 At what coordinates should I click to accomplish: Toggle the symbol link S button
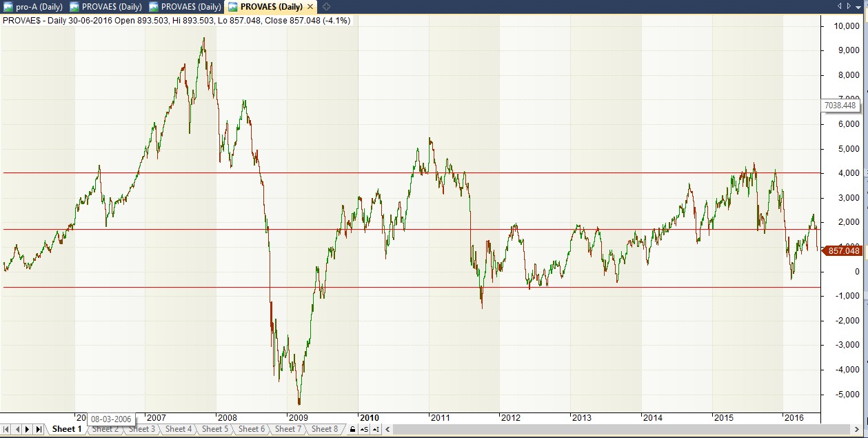[x=364, y=429]
